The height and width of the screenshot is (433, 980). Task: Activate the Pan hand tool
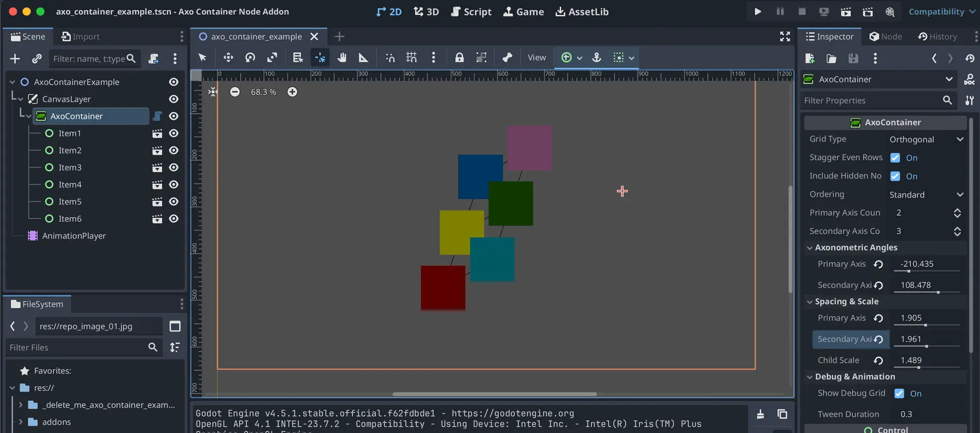pos(342,58)
